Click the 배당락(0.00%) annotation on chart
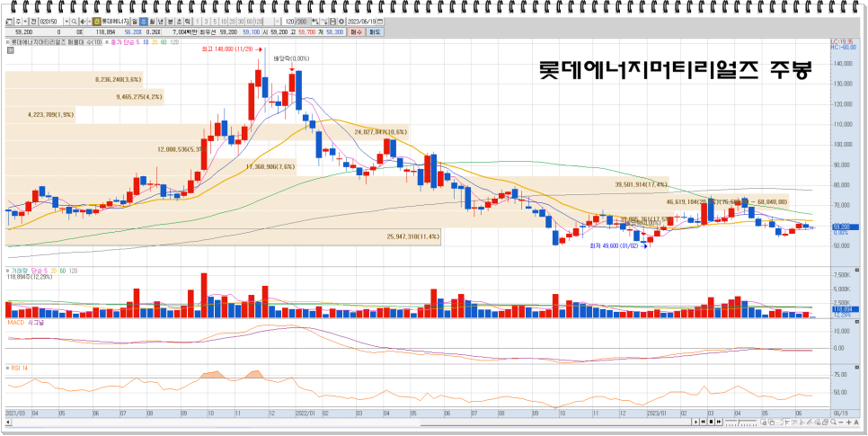Viewport: 868px width, 436px height. pos(291,58)
